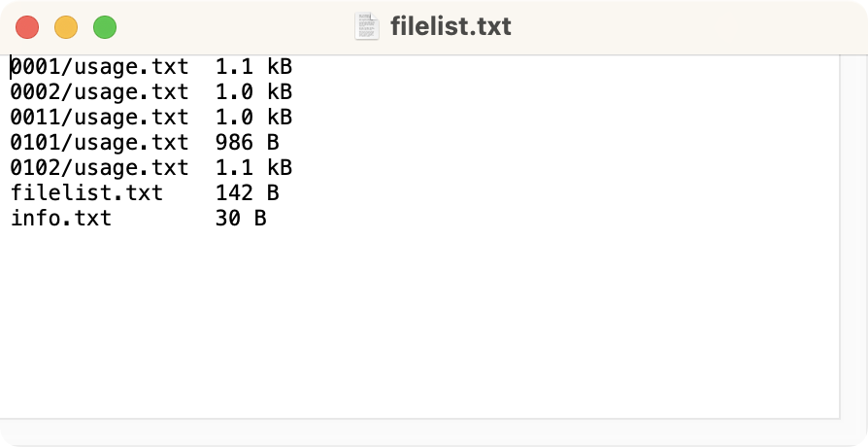Click the 0101/usage.txt file name
Image resolution: width=868 pixels, height=447 pixels.
click(x=99, y=143)
